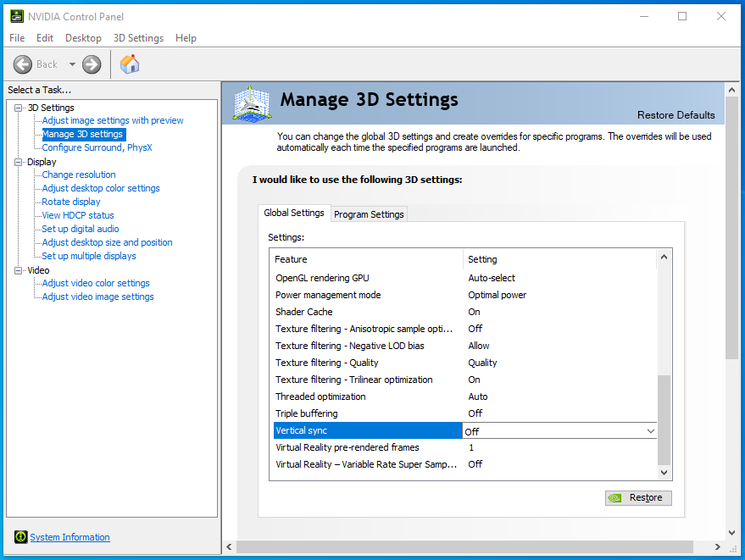Click the System Information icon
The width and height of the screenshot is (745, 560).
(x=20, y=537)
